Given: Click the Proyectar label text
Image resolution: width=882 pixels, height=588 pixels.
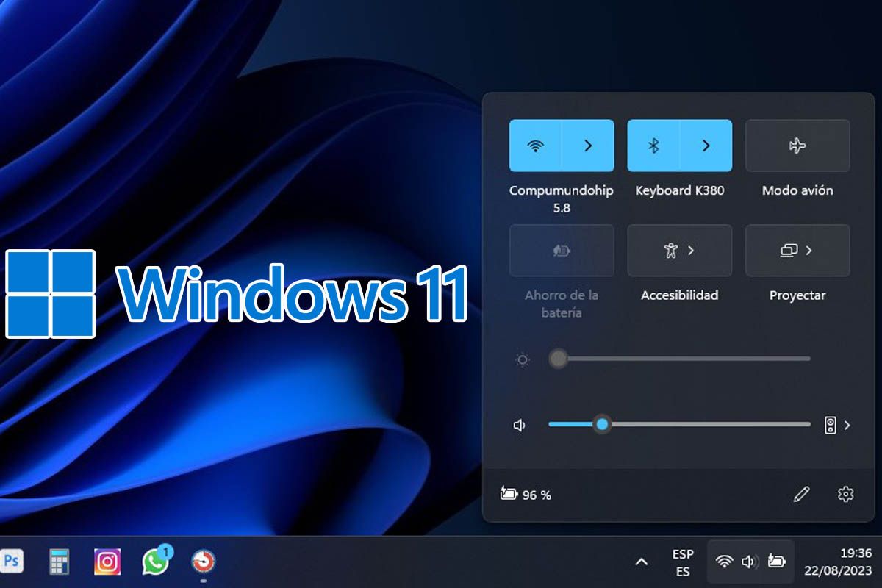Looking at the screenshot, I should click(x=797, y=295).
